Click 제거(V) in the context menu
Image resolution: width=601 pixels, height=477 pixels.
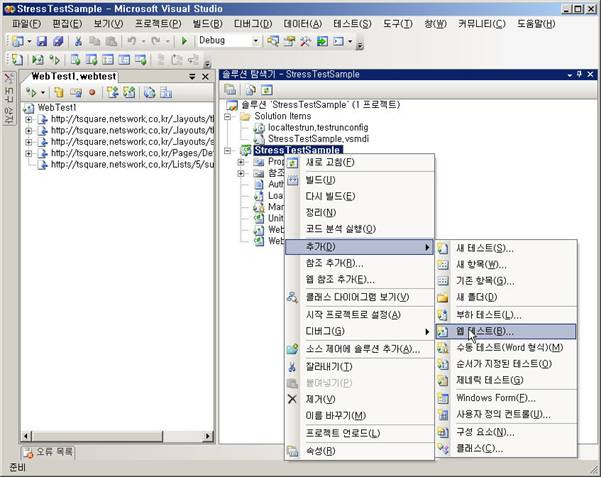(359, 399)
